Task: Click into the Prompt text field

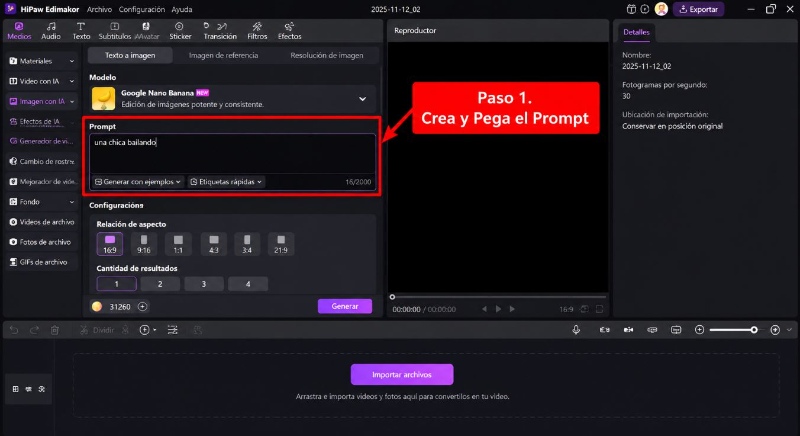Action: (233, 153)
